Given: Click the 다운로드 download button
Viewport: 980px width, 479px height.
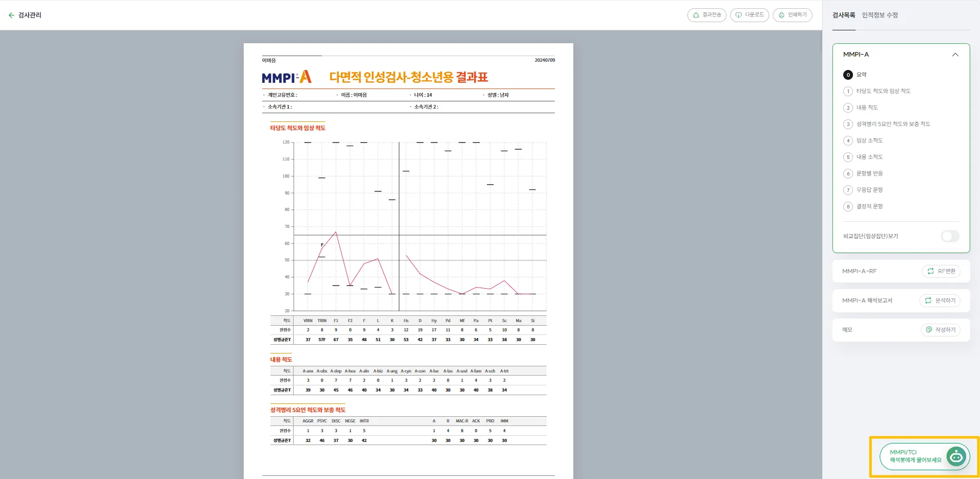Looking at the screenshot, I should 750,15.
